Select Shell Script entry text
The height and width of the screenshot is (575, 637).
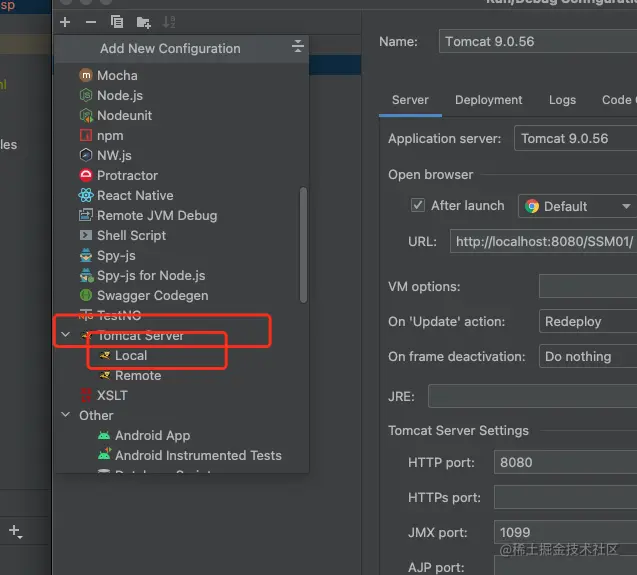click(x=131, y=235)
